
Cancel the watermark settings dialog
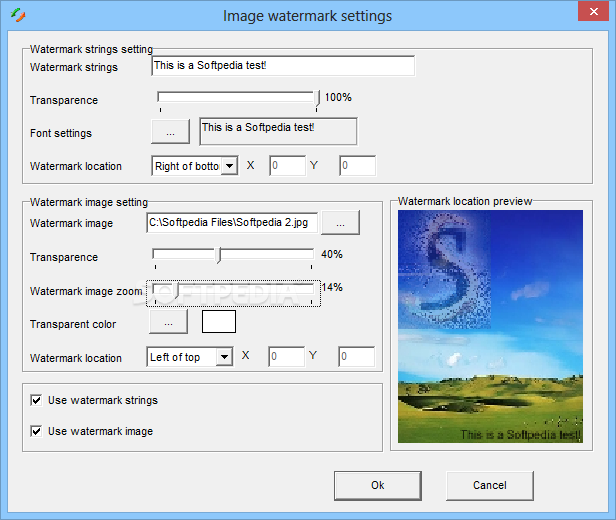(490, 485)
